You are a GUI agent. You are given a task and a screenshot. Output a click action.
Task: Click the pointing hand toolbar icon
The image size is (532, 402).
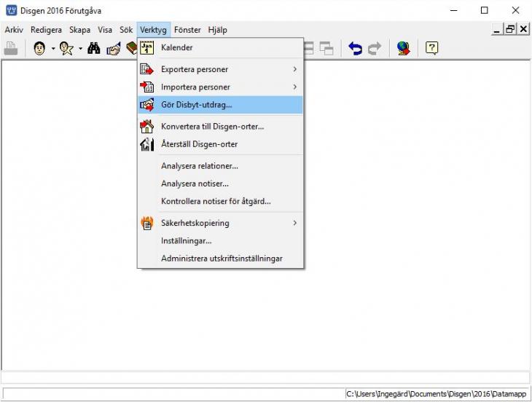(114, 49)
